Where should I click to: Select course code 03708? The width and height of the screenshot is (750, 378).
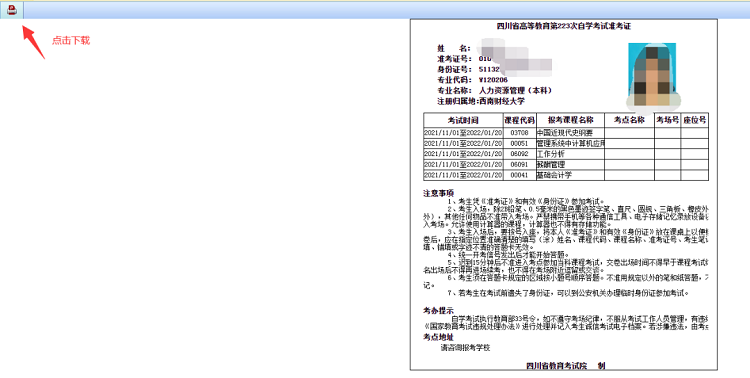pyautogui.click(x=519, y=133)
